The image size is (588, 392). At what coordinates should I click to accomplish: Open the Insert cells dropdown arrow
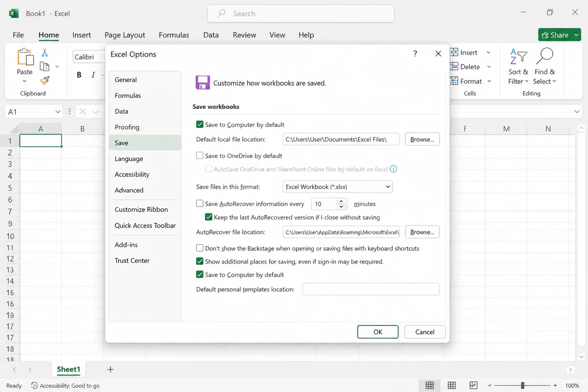tap(488, 52)
